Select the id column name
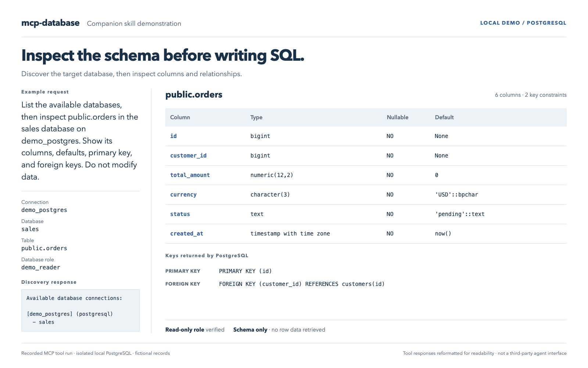The image size is (588, 368). tap(173, 136)
